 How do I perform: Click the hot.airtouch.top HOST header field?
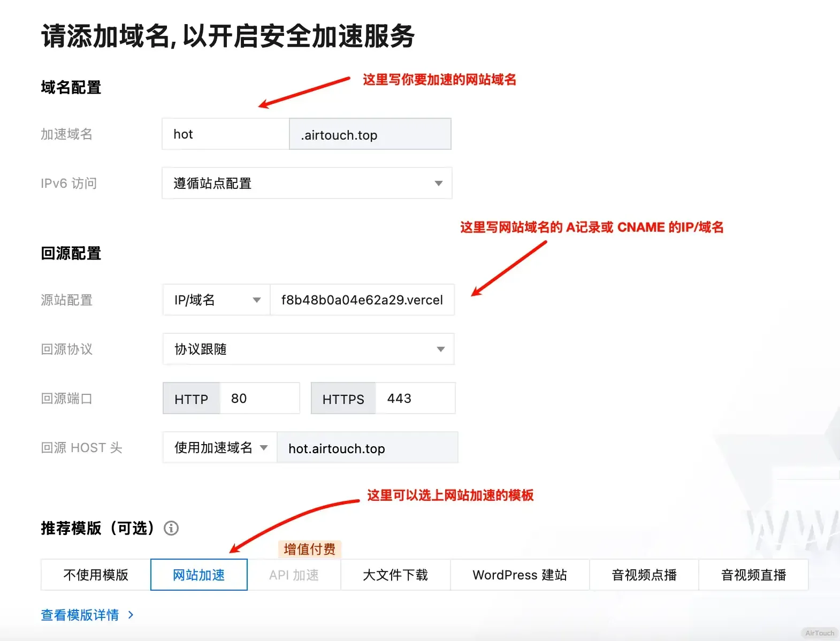click(x=367, y=448)
